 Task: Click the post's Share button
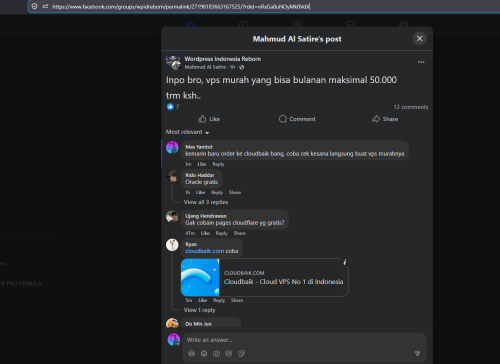[385, 119]
